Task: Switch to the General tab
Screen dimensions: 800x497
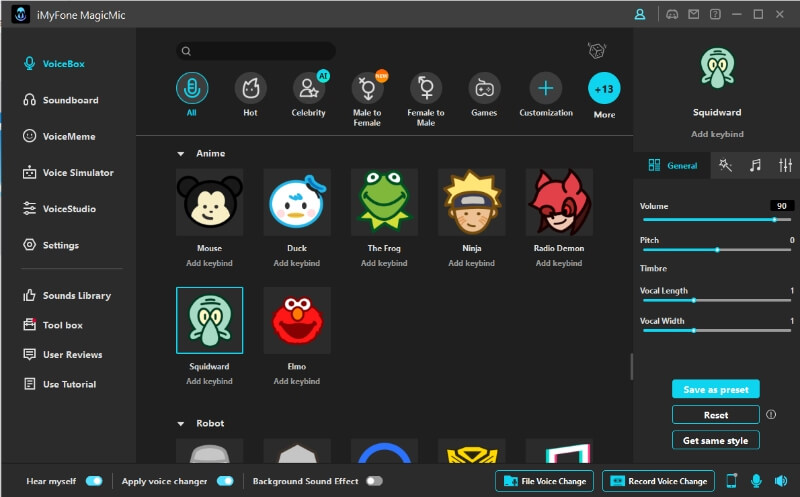Action: click(672, 165)
